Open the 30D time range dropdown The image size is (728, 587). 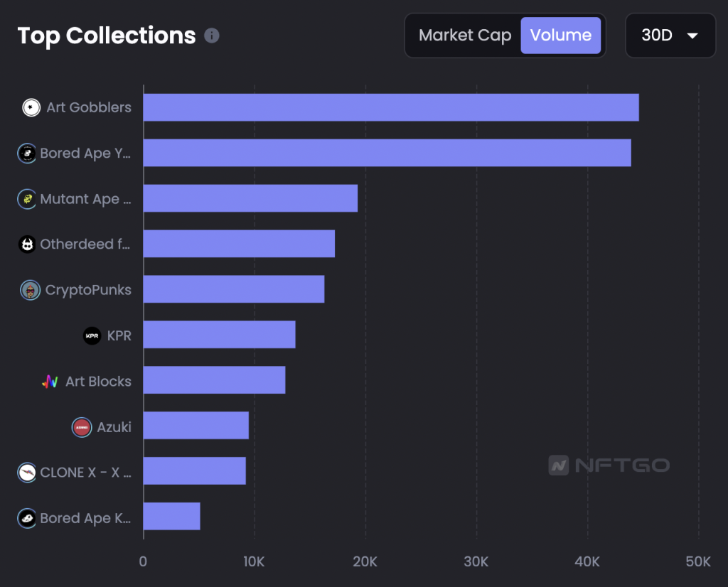[670, 36]
